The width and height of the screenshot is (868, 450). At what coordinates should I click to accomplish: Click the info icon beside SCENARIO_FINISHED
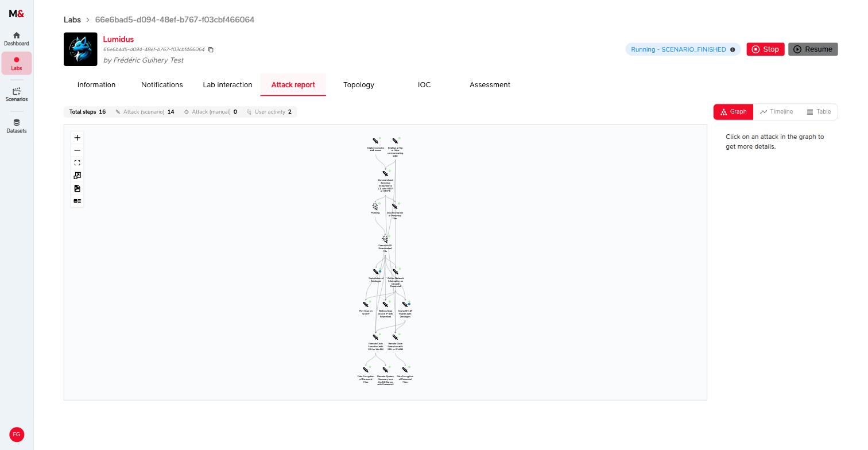(x=733, y=50)
